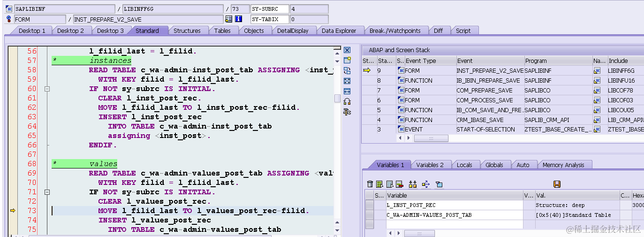This screenshot has height=237, width=644.
Task: Click the full screen tool icon
Action: click(x=347, y=81)
